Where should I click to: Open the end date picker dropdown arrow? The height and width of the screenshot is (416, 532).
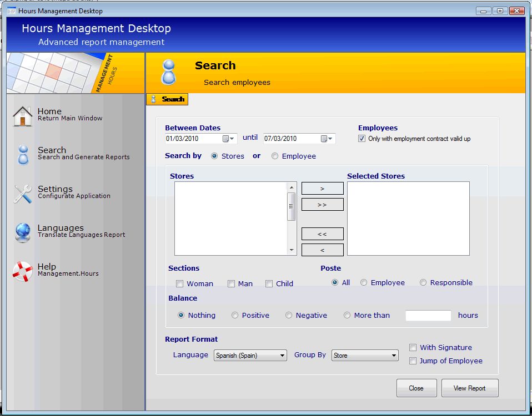pos(331,139)
